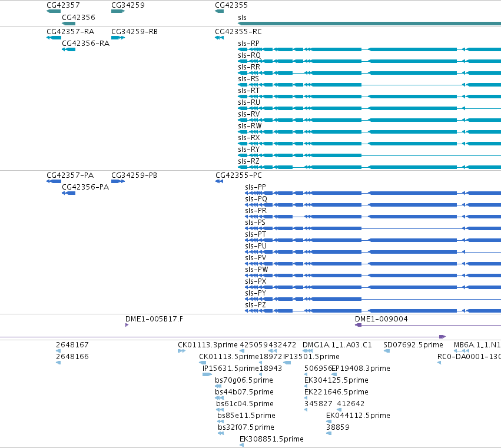Click the sls-PS protein label
Viewport: 501px width, 448px height.
(255, 223)
